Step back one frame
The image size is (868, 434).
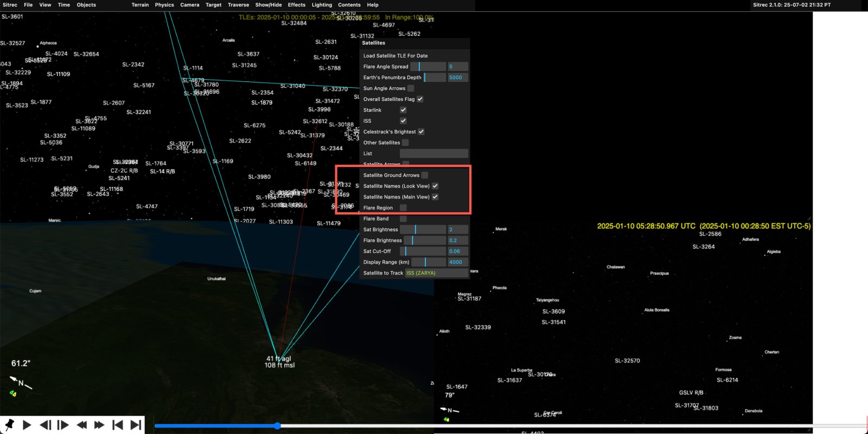[x=46, y=425]
